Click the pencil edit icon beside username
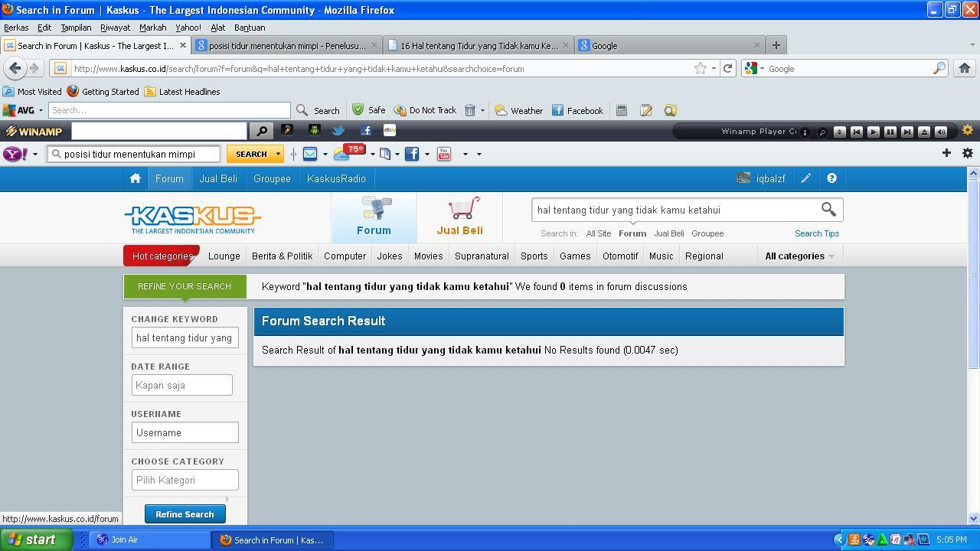Viewport: 980px width, 551px height. click(805, 178)
